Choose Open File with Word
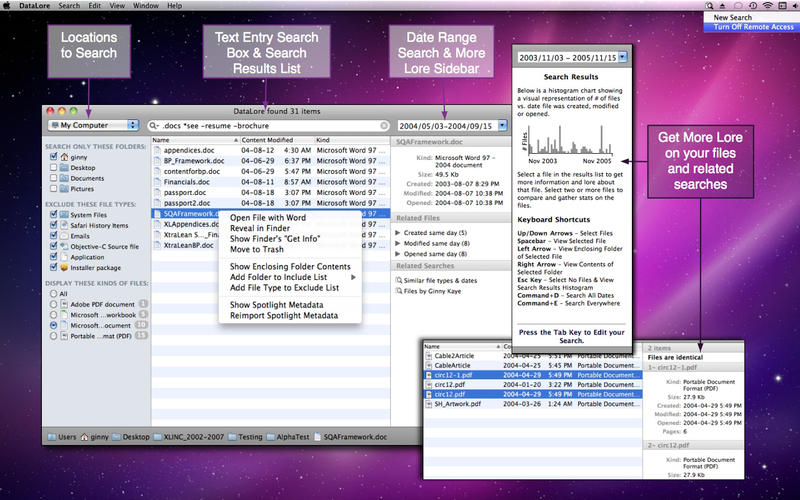The height and width of the screenshot is (500, 800). click(290, 218)
